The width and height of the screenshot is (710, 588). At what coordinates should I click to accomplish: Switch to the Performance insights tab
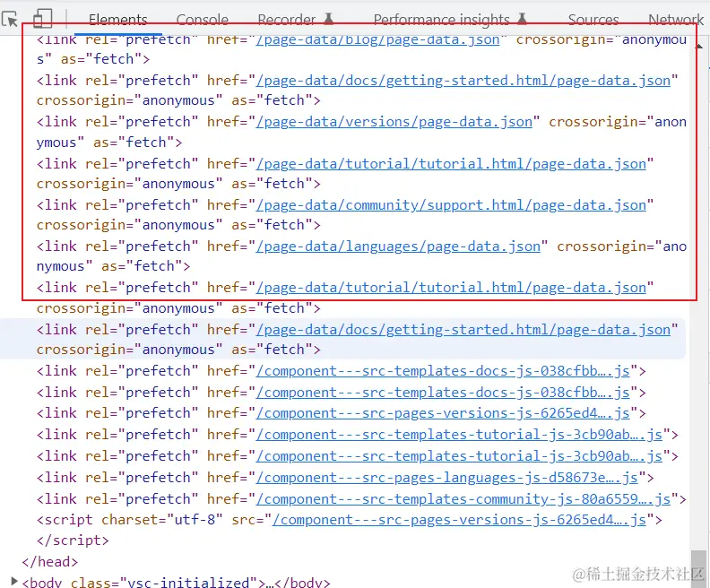click(x=441, y=20)
